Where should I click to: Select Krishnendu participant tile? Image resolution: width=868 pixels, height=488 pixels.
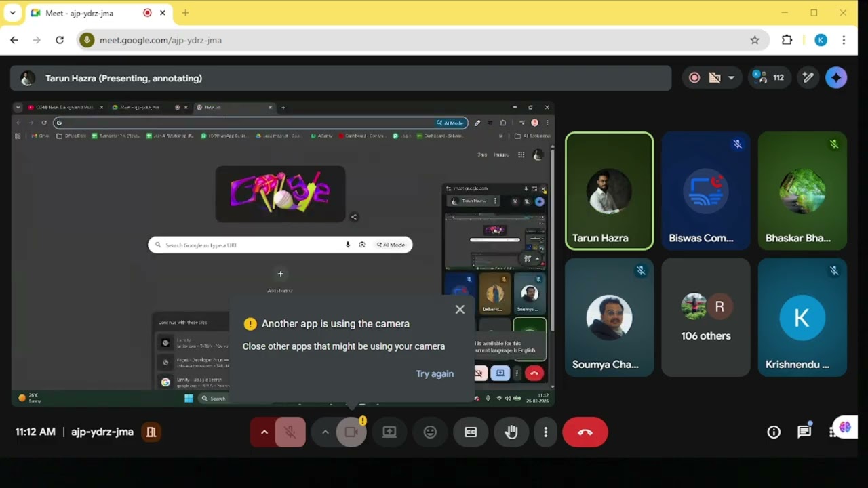tap(802, 317)
